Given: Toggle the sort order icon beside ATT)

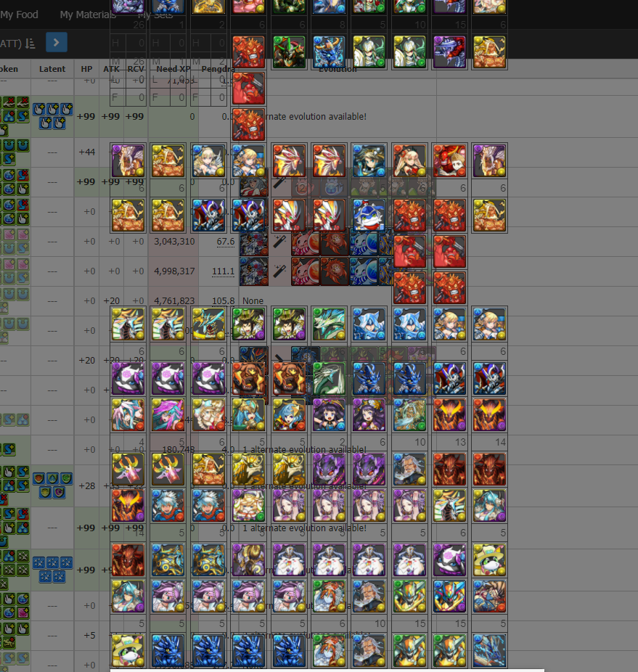Looking at the screenshot, I should point(30,44).
